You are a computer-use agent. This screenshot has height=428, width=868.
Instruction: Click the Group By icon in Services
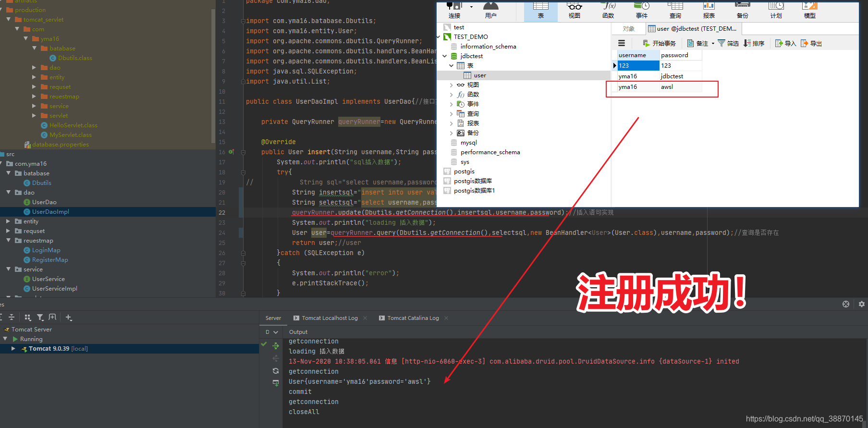tap(27, 317)
